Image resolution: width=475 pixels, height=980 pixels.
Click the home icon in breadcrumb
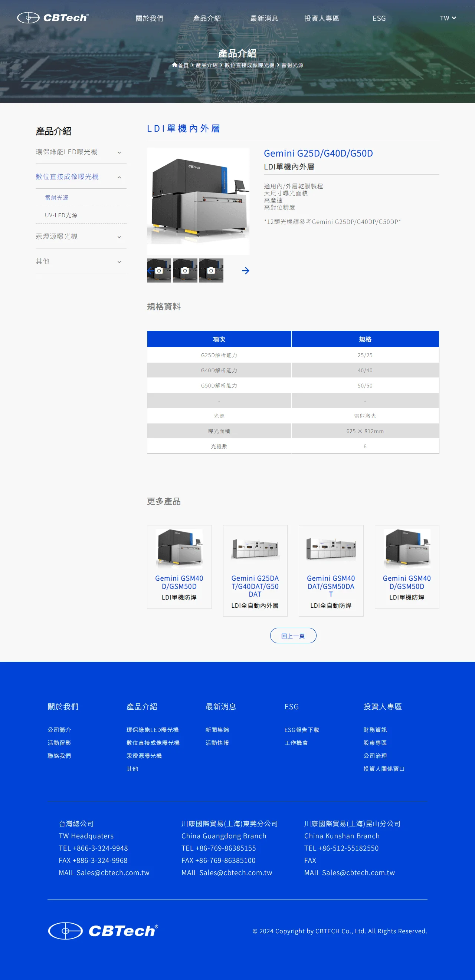[x=174, y=65]
